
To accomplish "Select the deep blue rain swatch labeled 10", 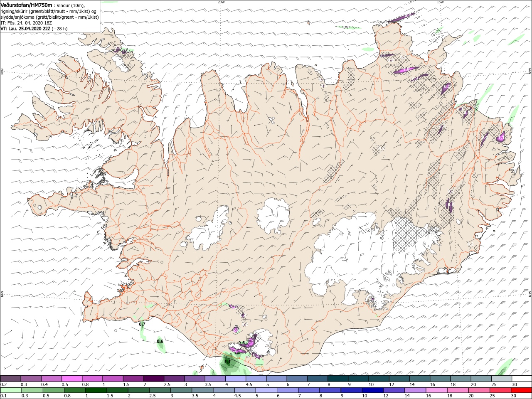I will [x=372, y=390].
